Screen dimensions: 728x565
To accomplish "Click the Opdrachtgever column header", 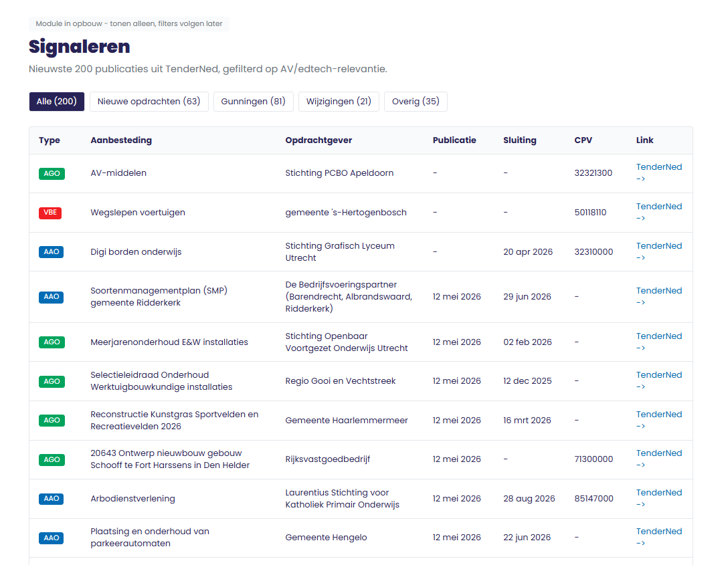I will [318, 140].
